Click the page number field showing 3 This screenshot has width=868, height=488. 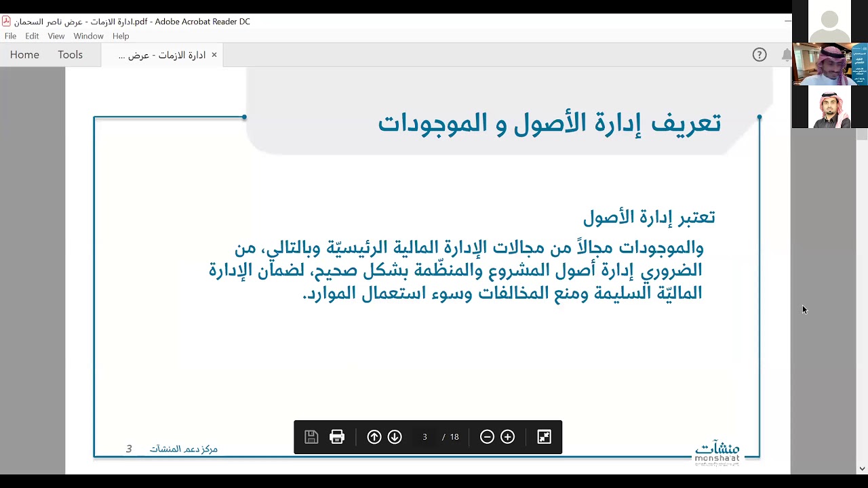(x=425, y=437)
